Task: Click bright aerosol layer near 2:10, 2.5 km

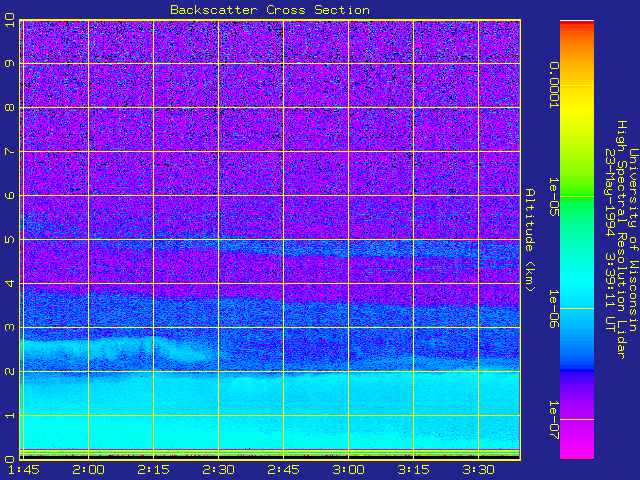Action: coord(131,347)
